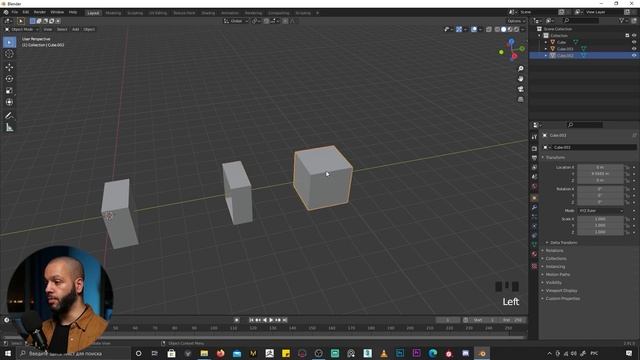Screen dimensions: 640x360
Task: Toggle visibility eye for Cube.002 object
Action: point(634,56)
